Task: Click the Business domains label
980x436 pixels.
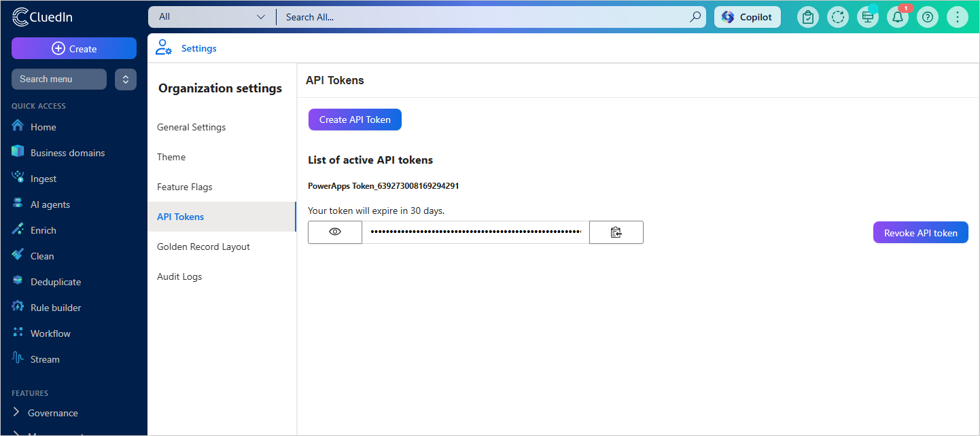Action: point(68,153)
